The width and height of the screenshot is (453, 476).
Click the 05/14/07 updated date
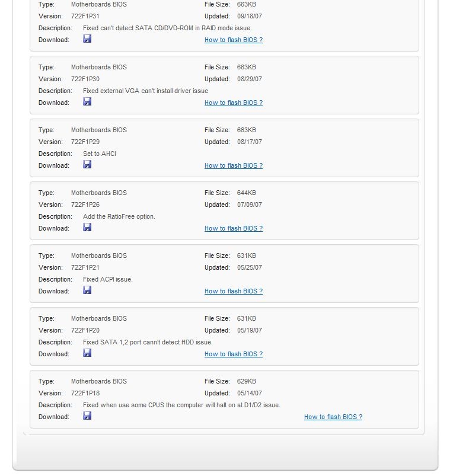click(x=250, y=394)
